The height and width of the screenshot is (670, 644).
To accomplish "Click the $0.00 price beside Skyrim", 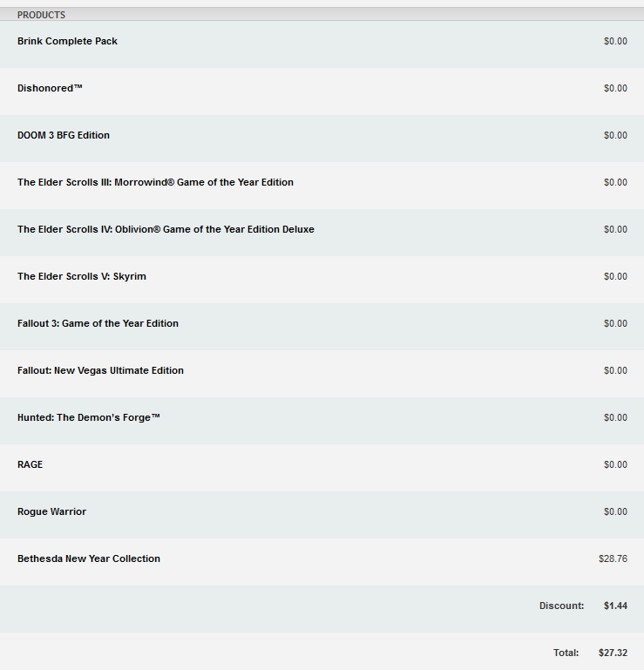I will tap(615, 276).
